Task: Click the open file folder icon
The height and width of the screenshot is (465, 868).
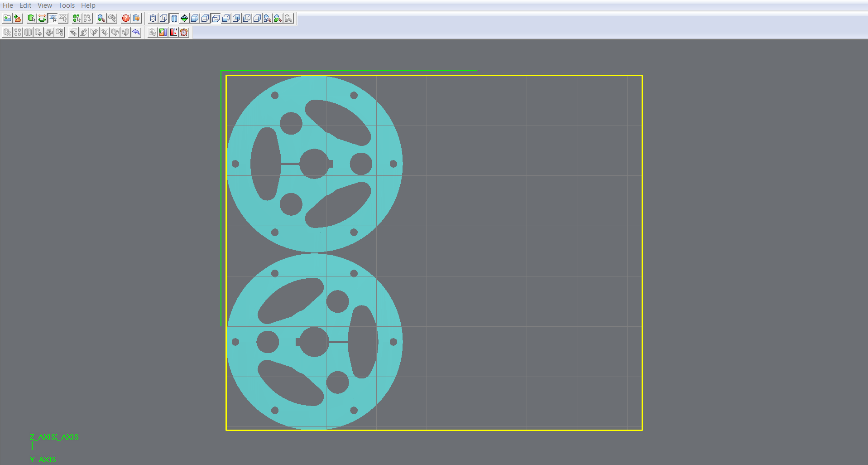Action: click(x=7, y=19)
